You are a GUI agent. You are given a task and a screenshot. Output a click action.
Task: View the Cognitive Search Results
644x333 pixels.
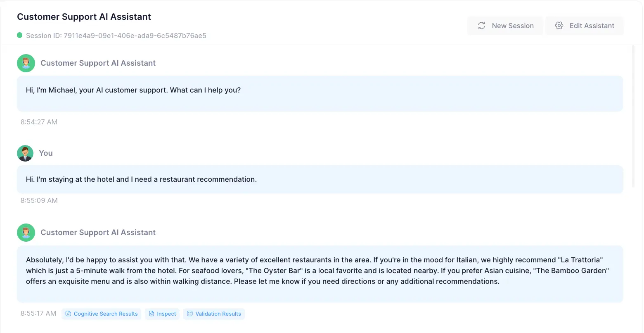101,314
